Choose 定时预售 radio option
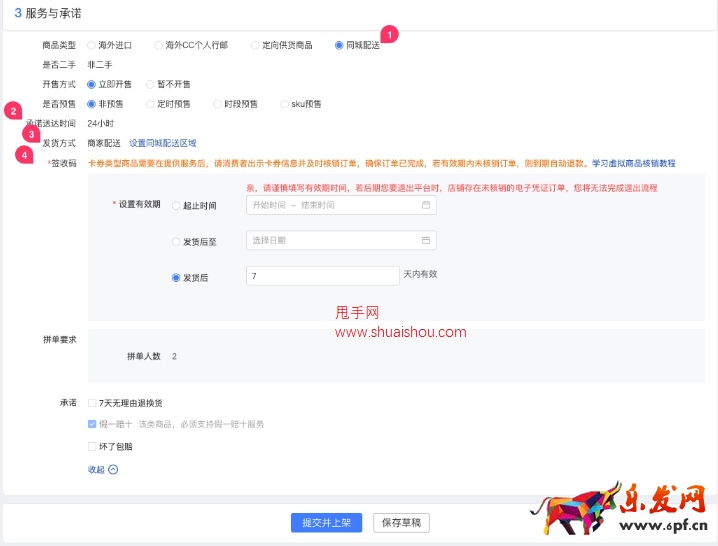The image size is (718, 546). coord(150,104)
